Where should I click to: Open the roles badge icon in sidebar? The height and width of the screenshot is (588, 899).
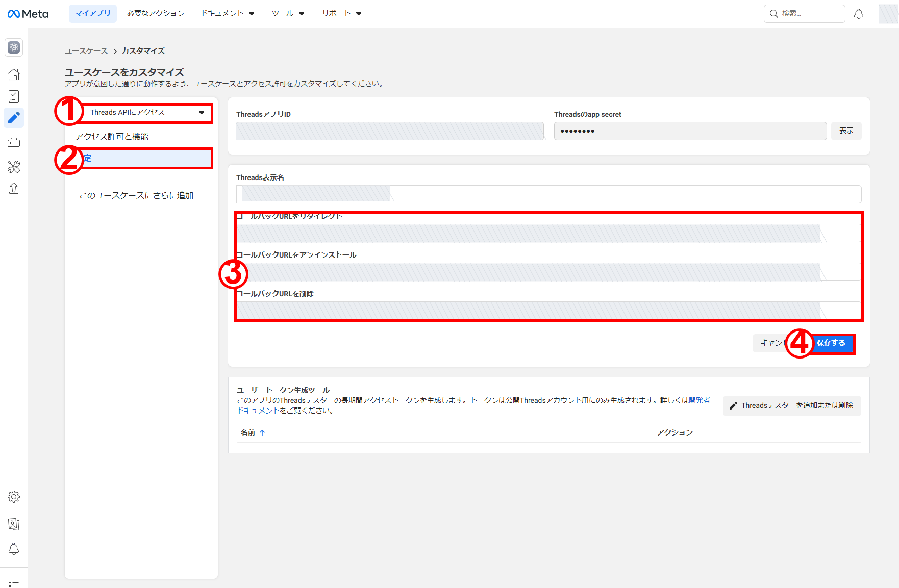point(14,524)
